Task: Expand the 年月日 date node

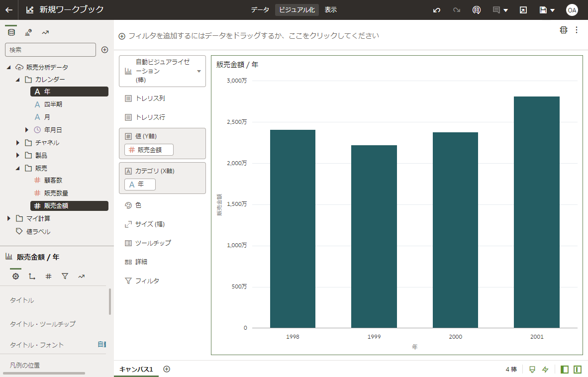Action: point(27,130)
